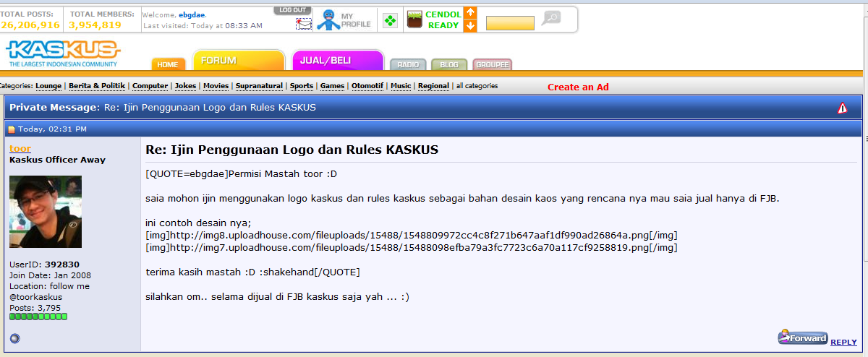Open the Sports category
This screenshot has height=357, width=868.
click(302, 86)
